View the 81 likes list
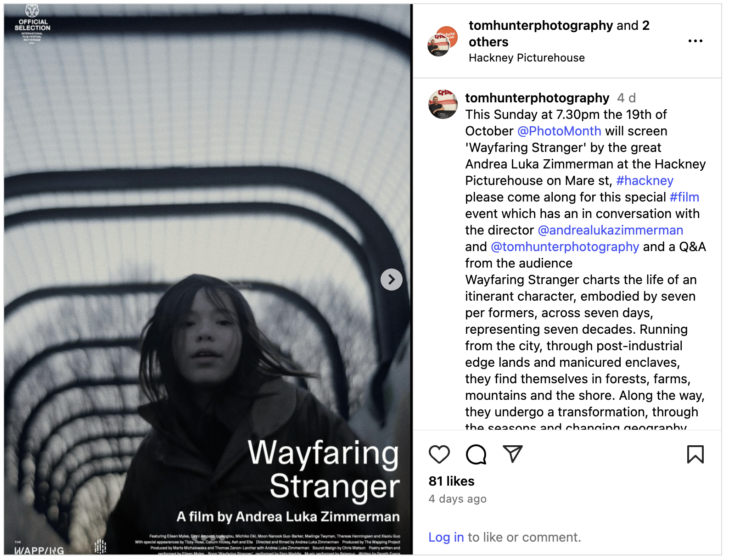729x560 pixels. [x=451, y=482]
